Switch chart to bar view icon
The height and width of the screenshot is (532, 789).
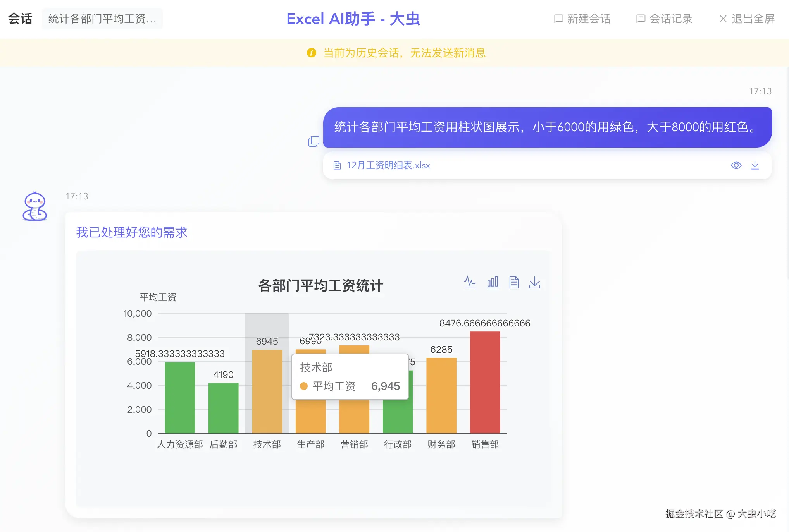[x=493, y=282]
